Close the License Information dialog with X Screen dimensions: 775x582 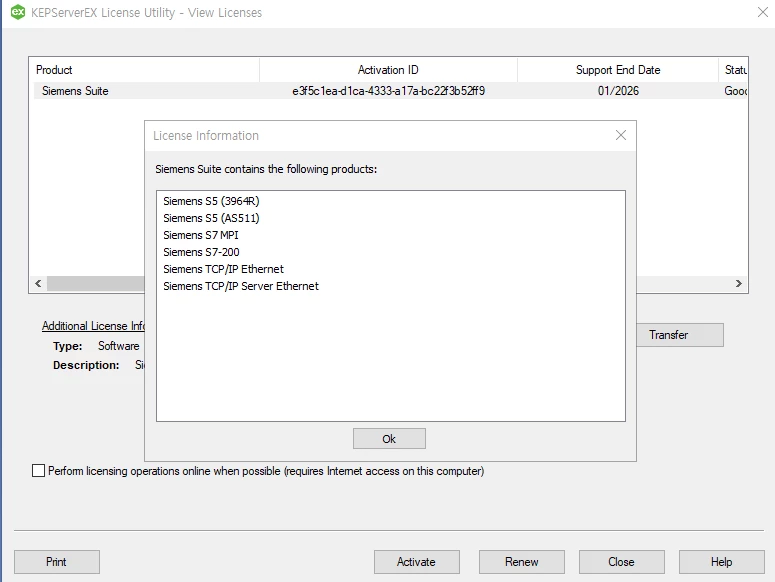(x=621, y=135)
